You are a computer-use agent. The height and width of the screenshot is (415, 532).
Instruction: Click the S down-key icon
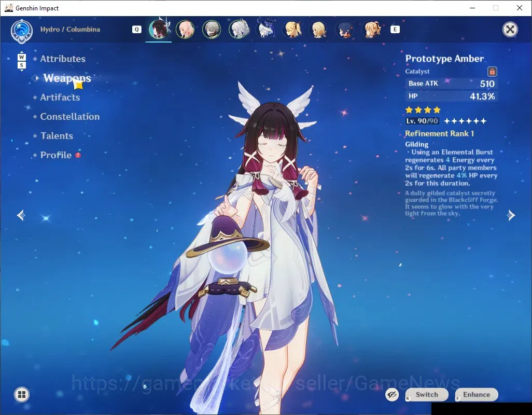[22, 65]
